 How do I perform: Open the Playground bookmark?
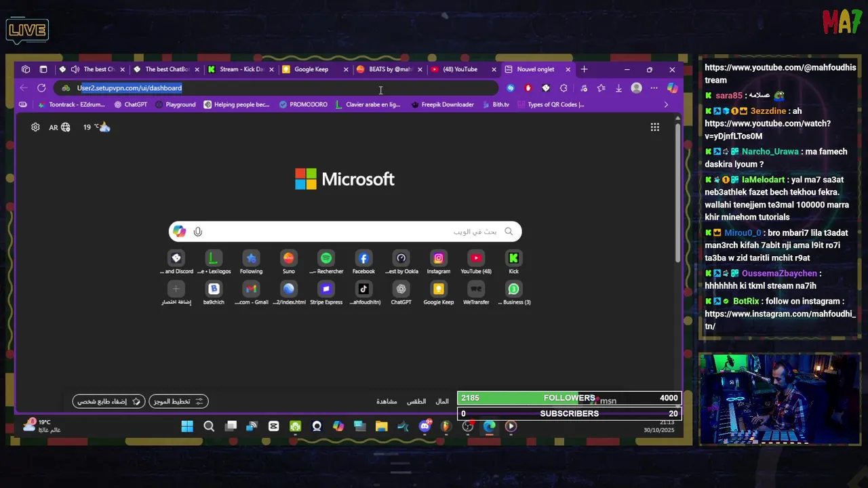[175, 104]
